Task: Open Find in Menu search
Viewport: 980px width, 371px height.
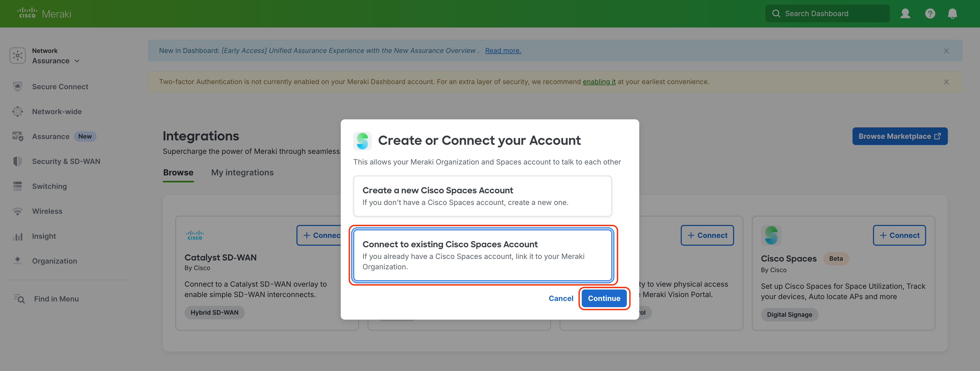Action: (x=56, y=299)
